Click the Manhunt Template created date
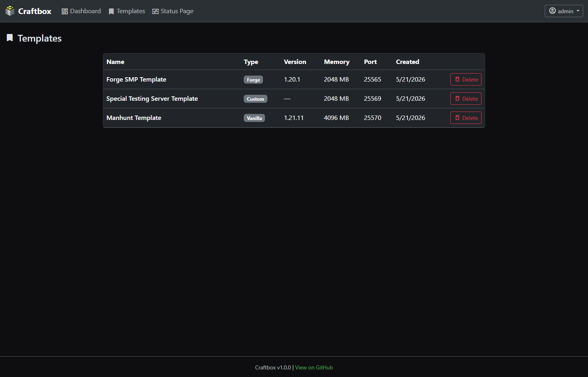588x377 pixels. point(411,118)
